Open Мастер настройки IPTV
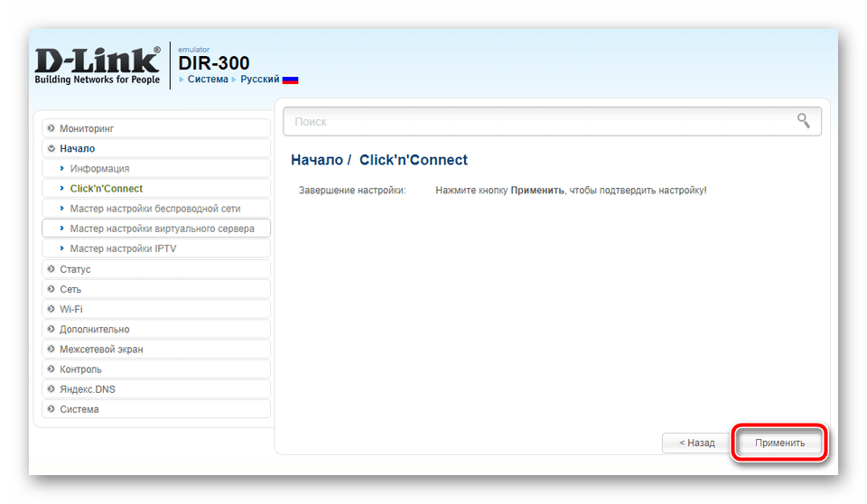 point(156,248)
